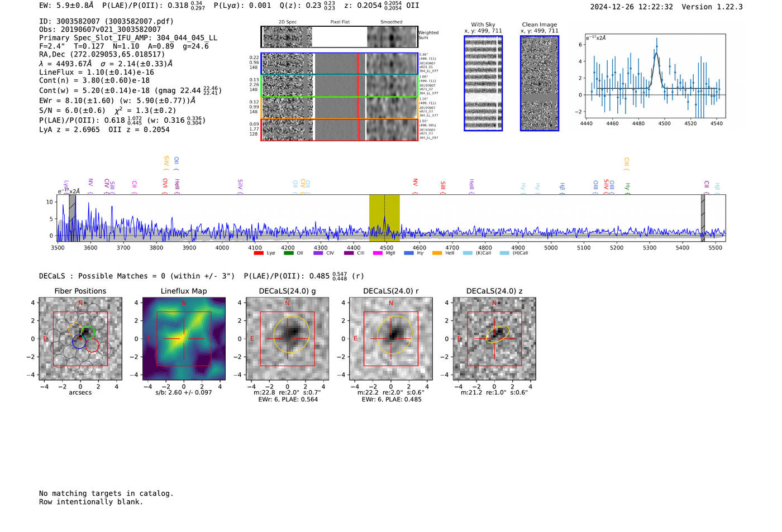This screenshot has height=532, width=782.
Task: Click the '2D Spec' column heading
Action: click(x=288, y=22)
